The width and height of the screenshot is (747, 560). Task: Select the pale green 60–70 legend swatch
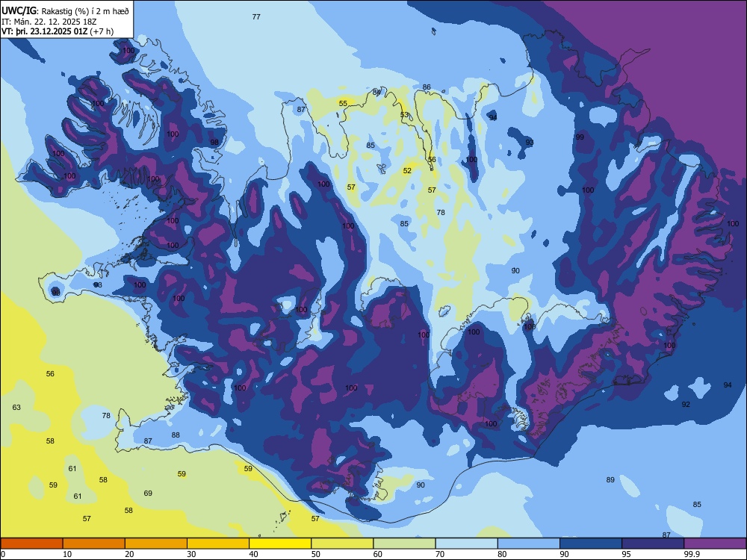[404, 544]
